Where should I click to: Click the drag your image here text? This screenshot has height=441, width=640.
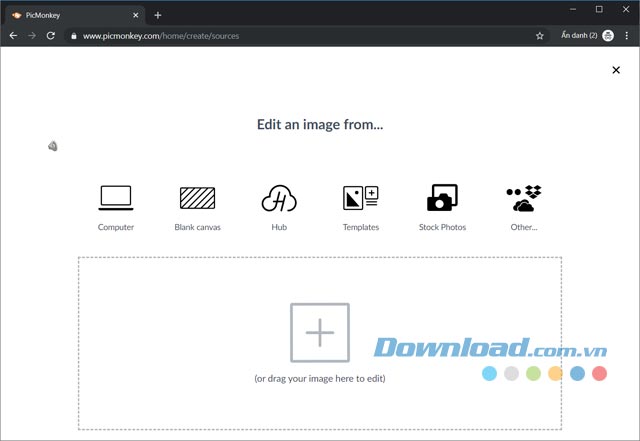tap(320, 379)
